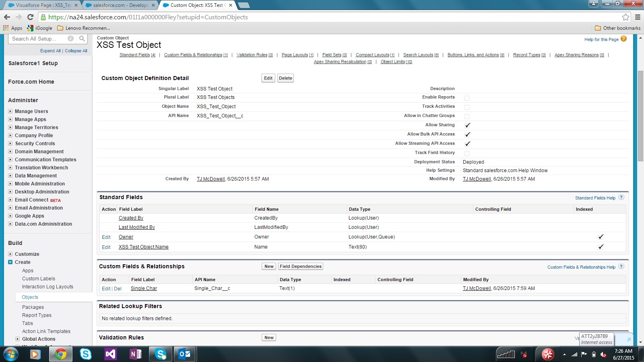The height and width of the screenshot is (362, 644).
Task: Open Windows Start button
Action: click(x=10, y=354)
